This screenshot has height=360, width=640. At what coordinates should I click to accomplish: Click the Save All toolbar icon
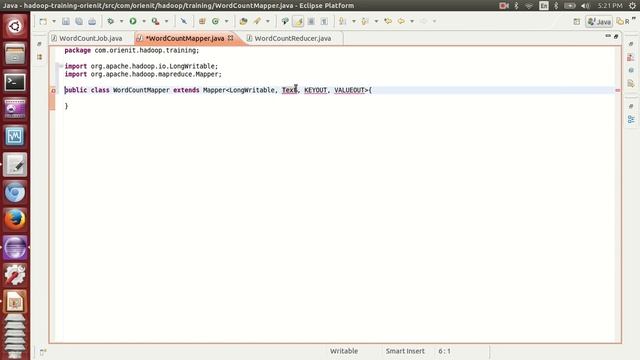79,21
